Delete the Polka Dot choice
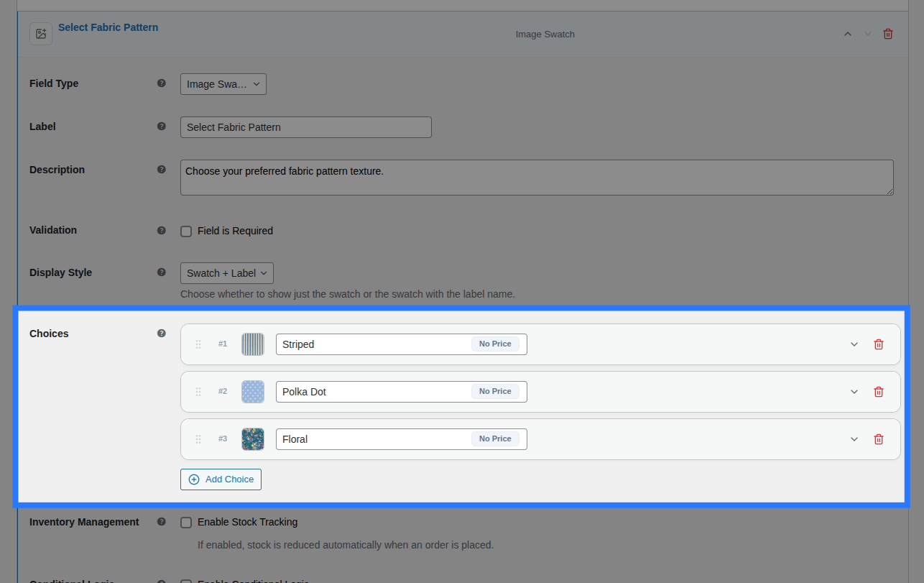This screenshot has height=583, width=924. pyautogui.click(x=878, y=392)
